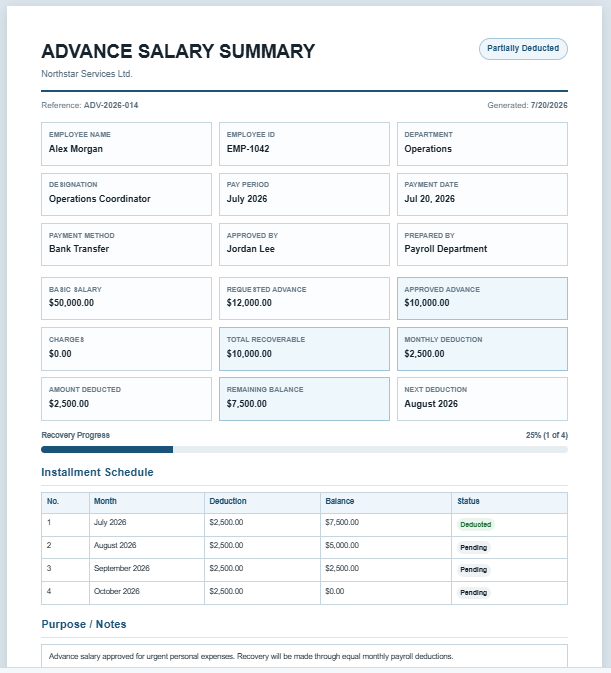
Task: Click Pending badge in September 2026 row
Action: coord(474,570)
